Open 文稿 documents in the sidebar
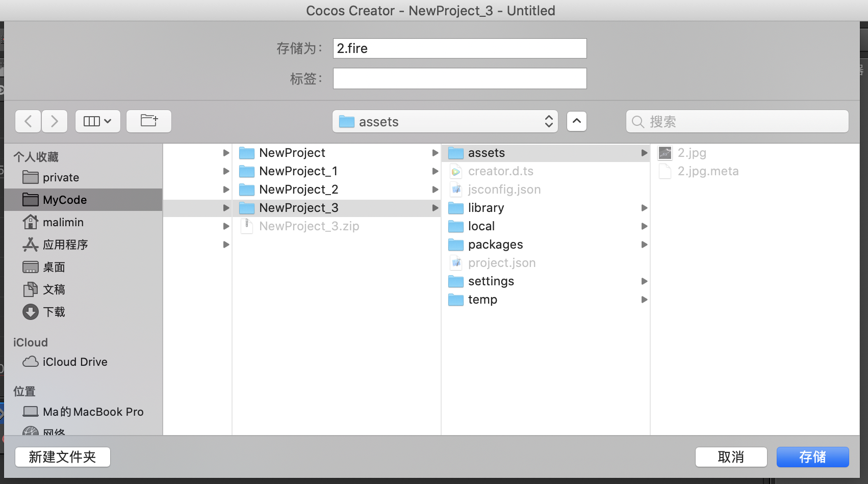Screen dimensions: 868x484 point(83,289)
